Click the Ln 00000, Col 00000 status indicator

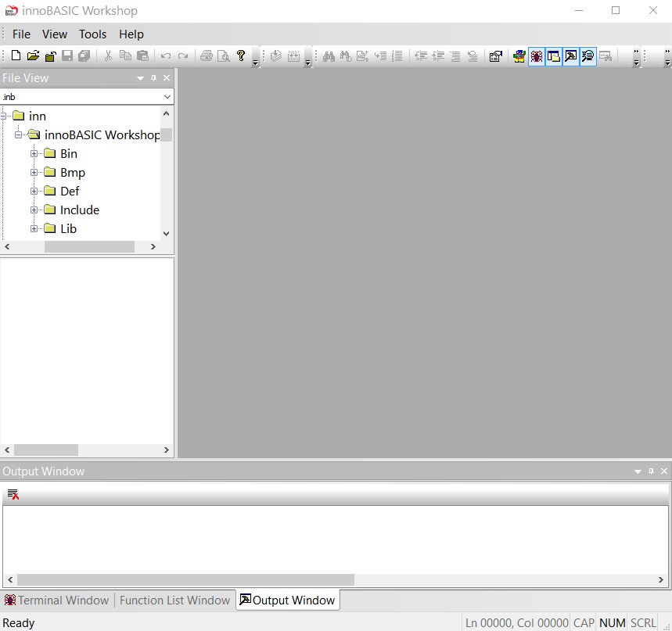tap(516, 623)
